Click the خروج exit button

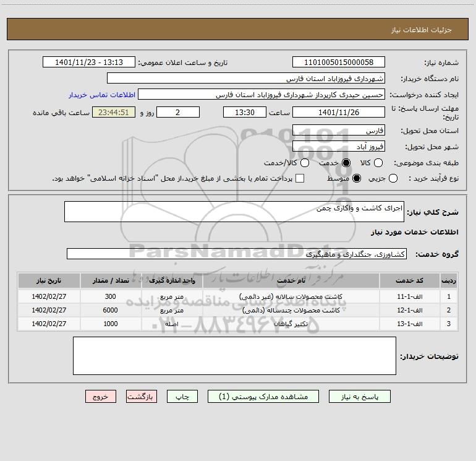pyautogui.click(x=101, y=397)
